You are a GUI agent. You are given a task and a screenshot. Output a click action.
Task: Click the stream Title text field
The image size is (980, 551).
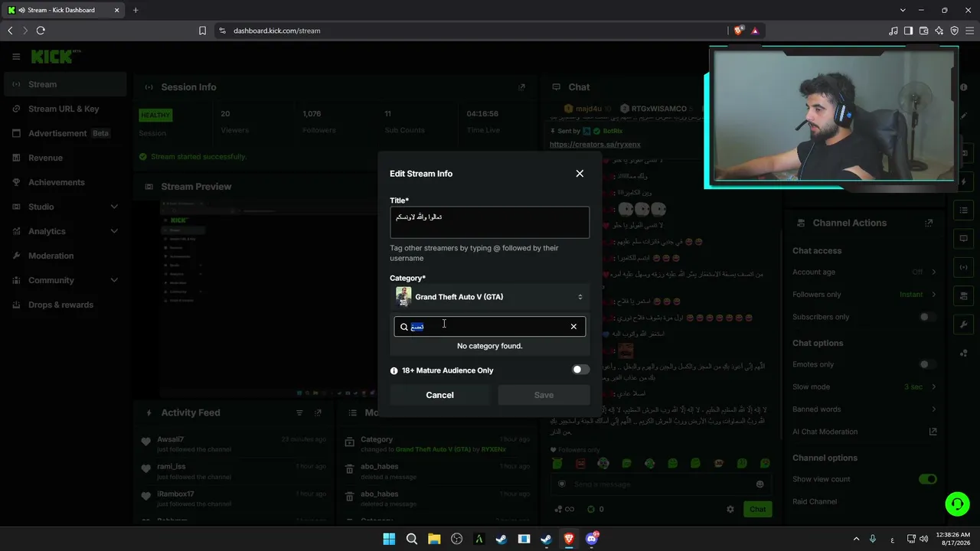[x=490, y=222]
